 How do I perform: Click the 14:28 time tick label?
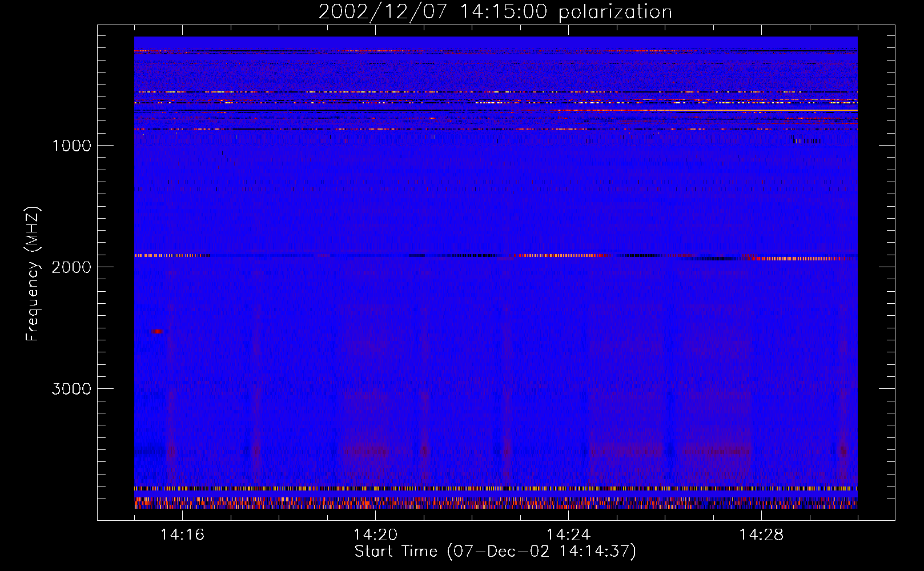click(x=761, y=534)
